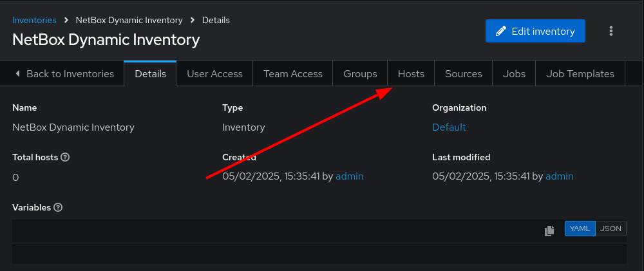
Task: Click the page title NetBox Dynamic Inventory
Action: (x=106, y=40)
